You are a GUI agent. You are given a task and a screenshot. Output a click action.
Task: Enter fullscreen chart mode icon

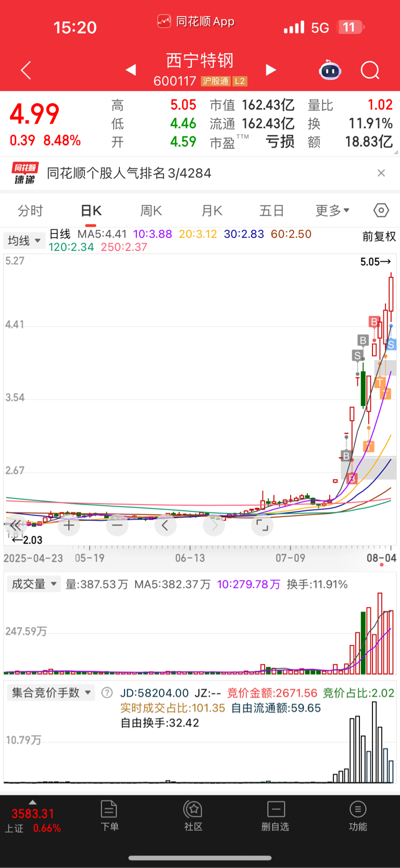tap(262, 525)
